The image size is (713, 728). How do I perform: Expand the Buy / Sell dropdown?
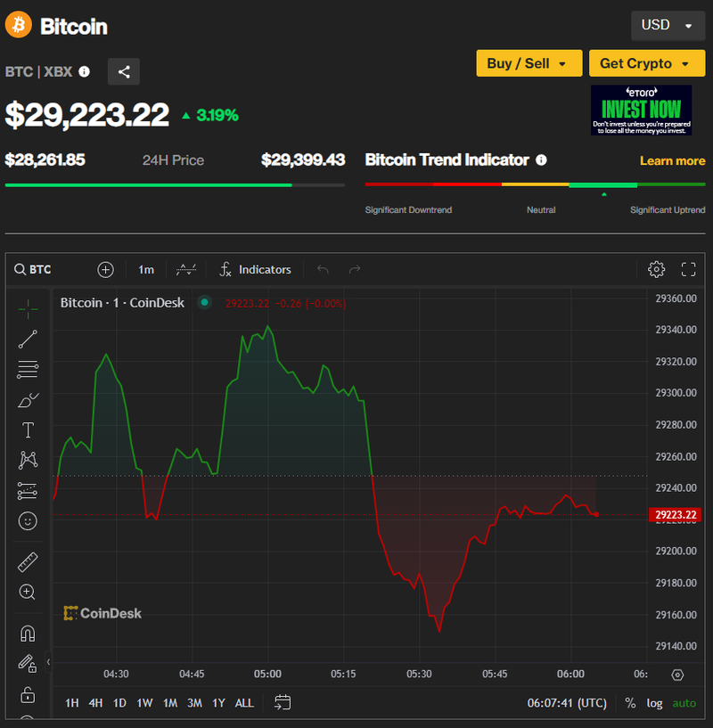[x=529, y=63]
